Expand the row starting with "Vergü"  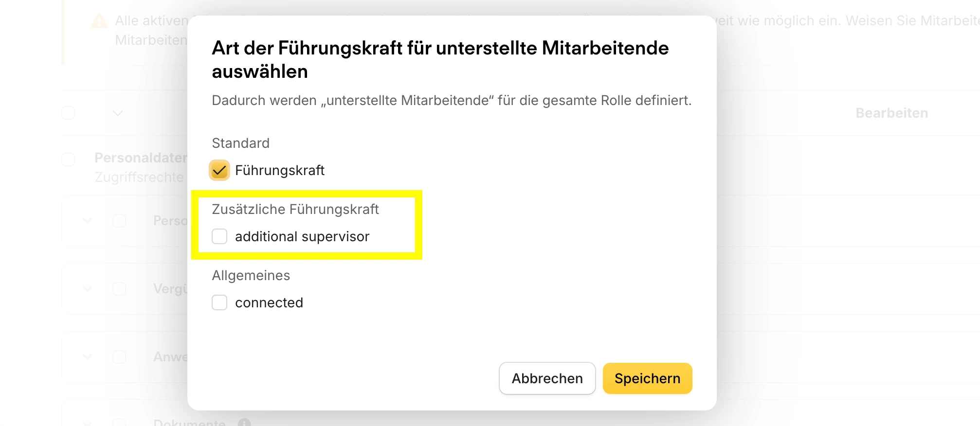[88, 289]
